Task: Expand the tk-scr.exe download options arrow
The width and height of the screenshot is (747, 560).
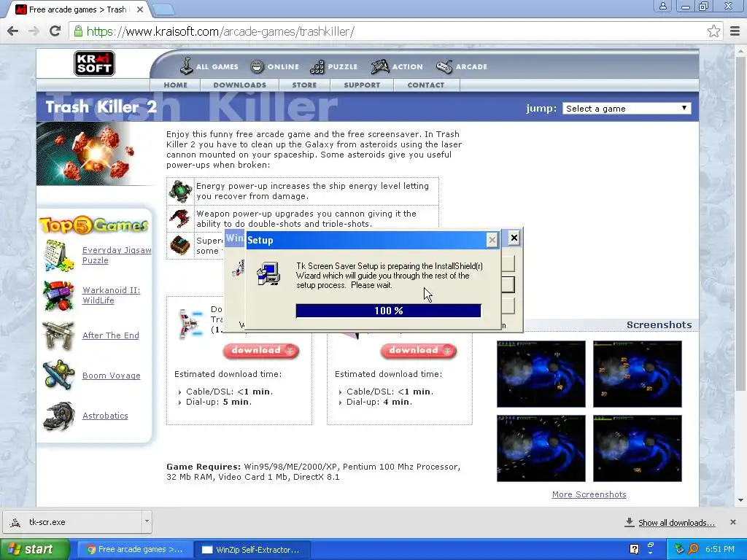Action: pos(147,521)
